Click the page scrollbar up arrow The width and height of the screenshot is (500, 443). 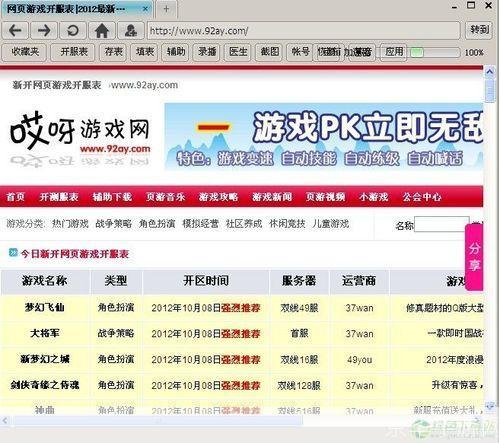(489, 71)
